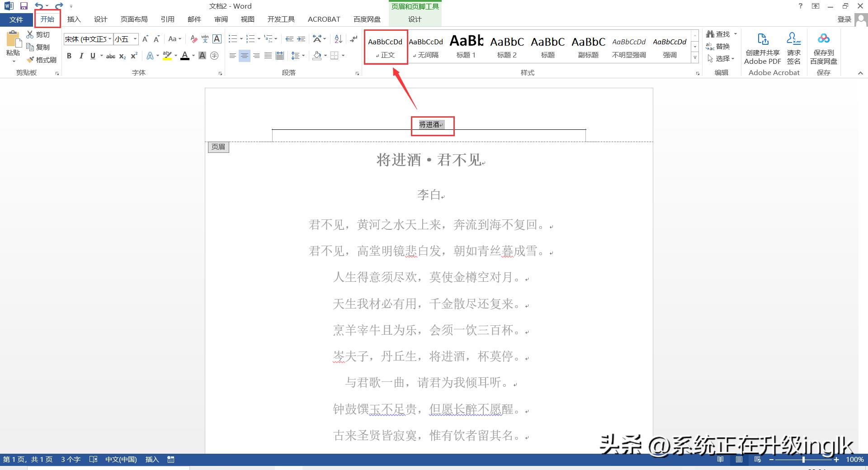Open the font name dropdown
This screenshot has height=470, width=868.
coord(110,39)
